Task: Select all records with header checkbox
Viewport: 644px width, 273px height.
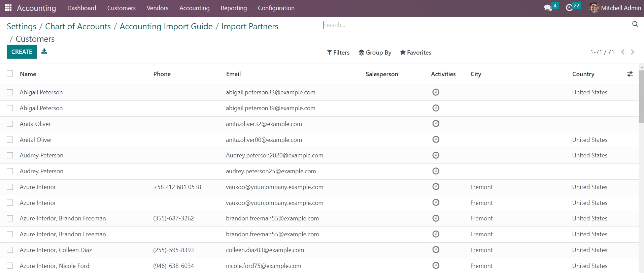Action: pyautogui.click(x=10, y=74)
